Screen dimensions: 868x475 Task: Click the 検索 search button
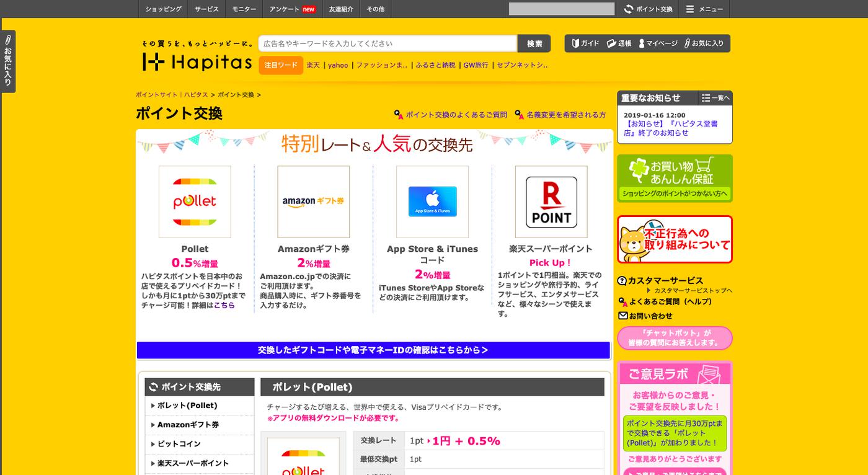click(x=534, y=43)
